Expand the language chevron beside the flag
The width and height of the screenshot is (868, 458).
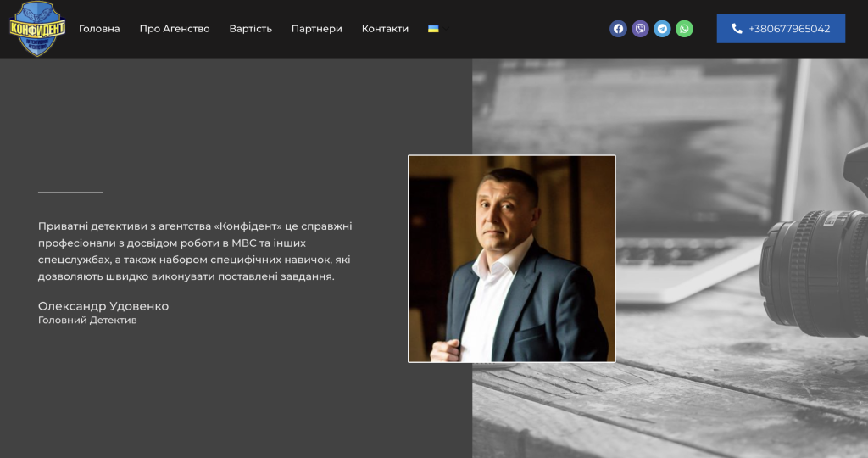[444, 29]
